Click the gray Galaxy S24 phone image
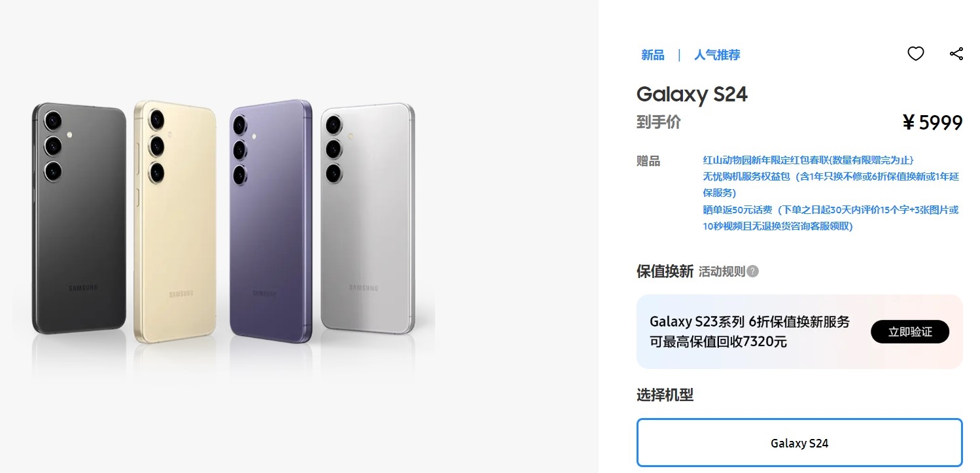The width and height of the screenshot is (980, 473). [366, 219]
